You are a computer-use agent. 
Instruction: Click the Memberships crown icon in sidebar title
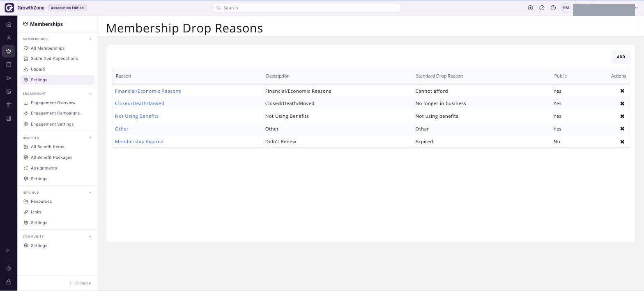(25, 24)
